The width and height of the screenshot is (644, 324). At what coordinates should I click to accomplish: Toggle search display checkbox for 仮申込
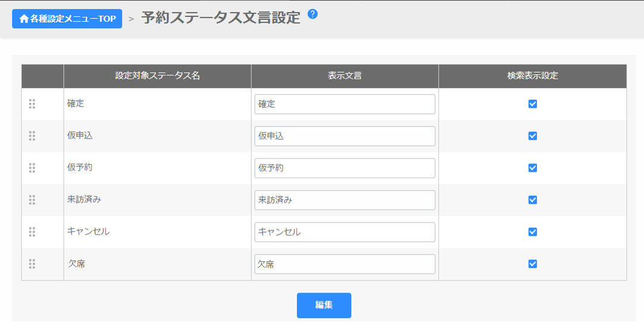tap(533, 136)
